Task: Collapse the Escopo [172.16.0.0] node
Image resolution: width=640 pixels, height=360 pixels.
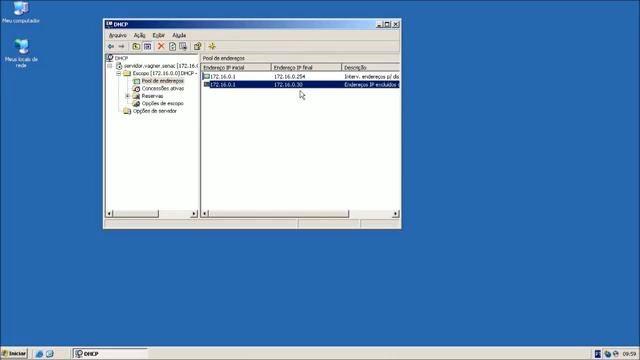Action: 118,73
